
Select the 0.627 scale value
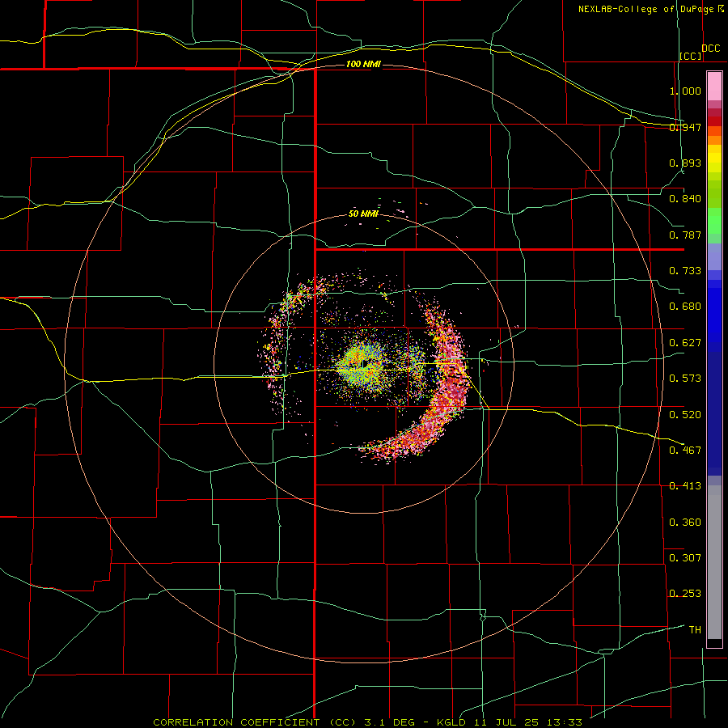(685, 343)
